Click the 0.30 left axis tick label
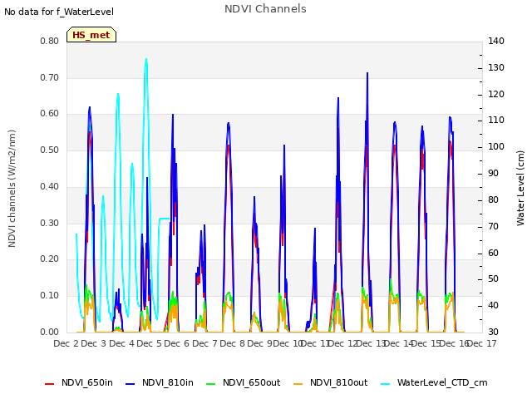The image size is (532, 399). pos(50,223)
